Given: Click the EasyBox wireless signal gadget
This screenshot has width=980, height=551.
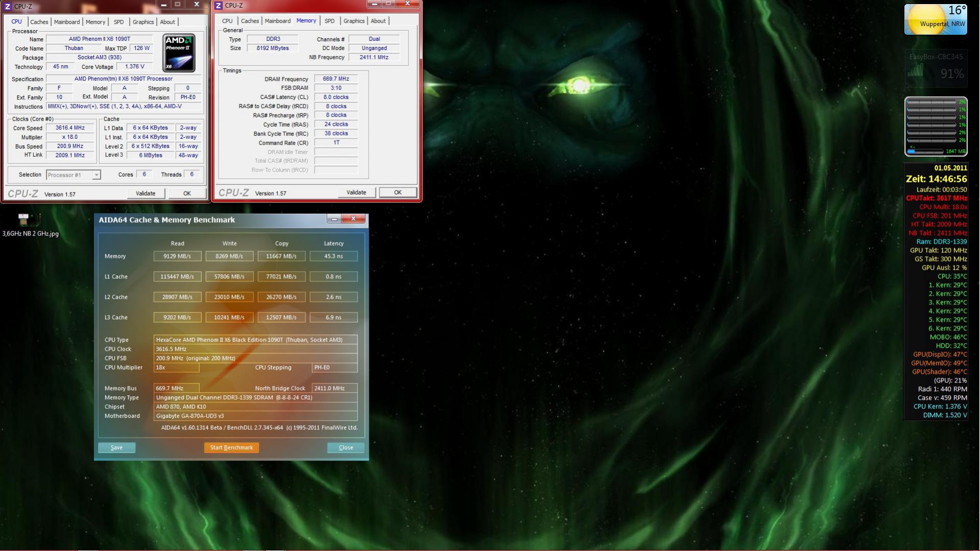Looking at the screenshot, I should tap(936, 68).
